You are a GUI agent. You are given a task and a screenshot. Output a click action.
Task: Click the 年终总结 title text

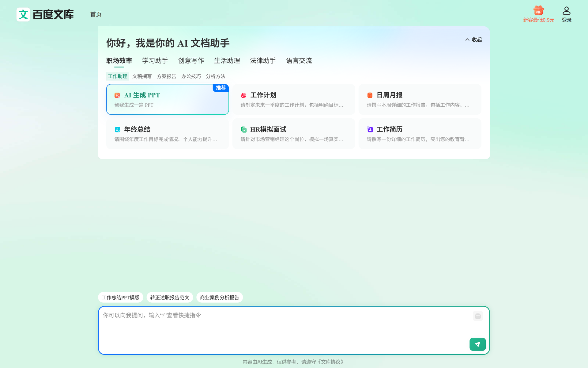(137, 129)
